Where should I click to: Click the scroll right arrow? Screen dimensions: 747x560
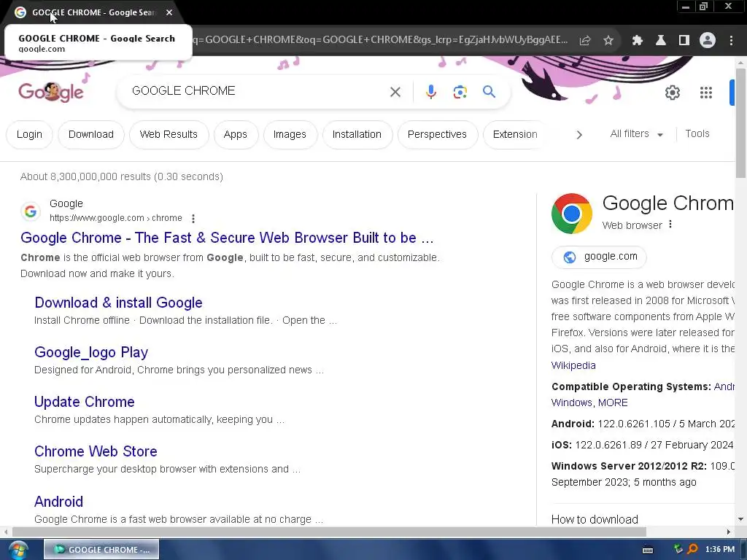point(729,532)
